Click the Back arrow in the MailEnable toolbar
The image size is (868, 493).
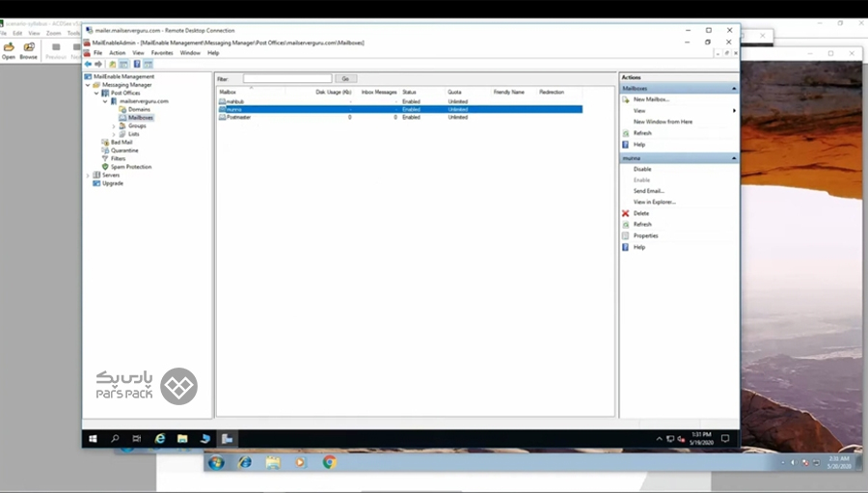(88, 65)
